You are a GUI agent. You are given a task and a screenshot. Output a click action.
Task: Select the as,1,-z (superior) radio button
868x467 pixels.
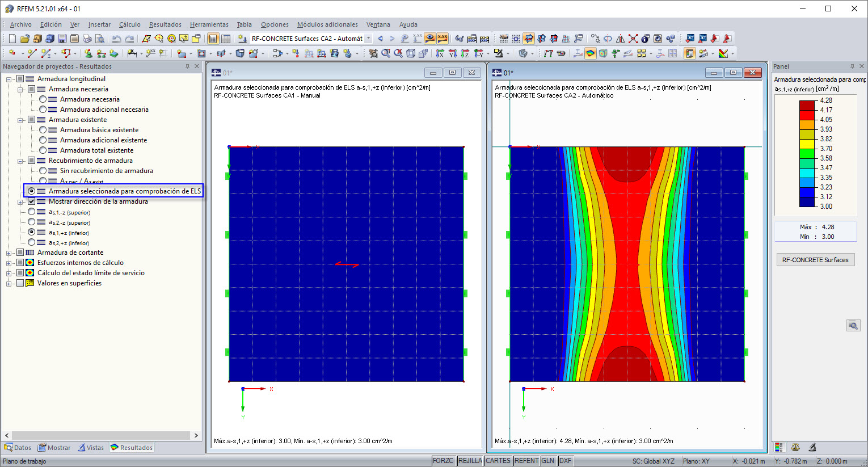point(31,212)
